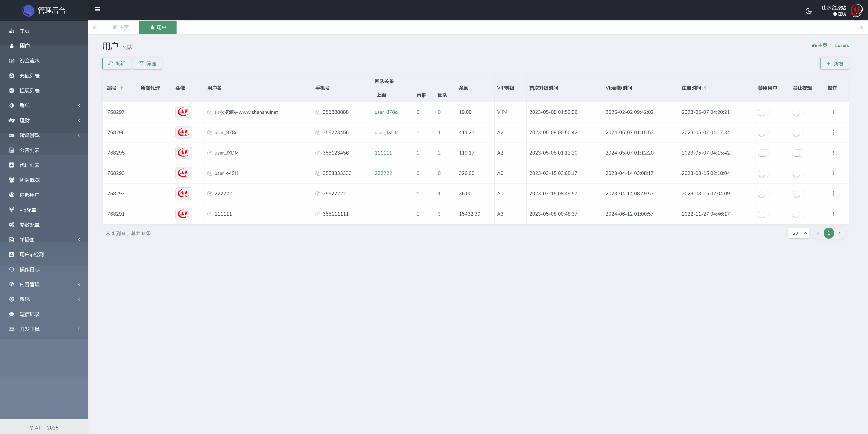Open the page size 20 dropdown
Viewport: 868px width, 434px height.
pos(798,233)
